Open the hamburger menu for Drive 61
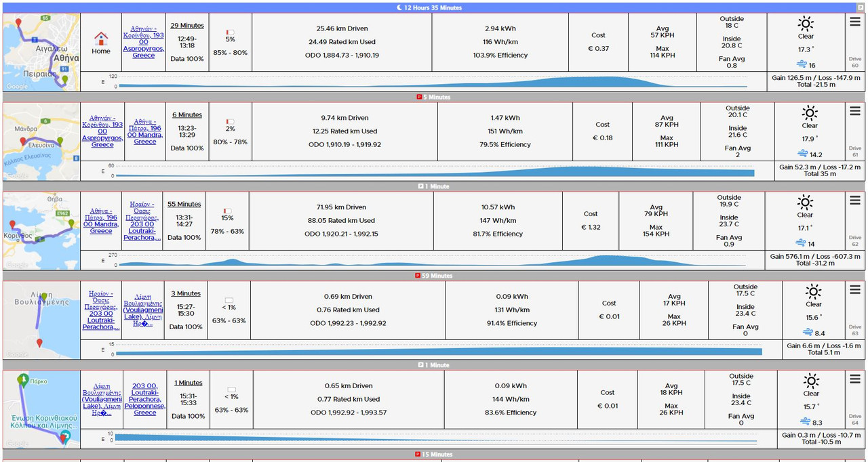 click(855, 111)
